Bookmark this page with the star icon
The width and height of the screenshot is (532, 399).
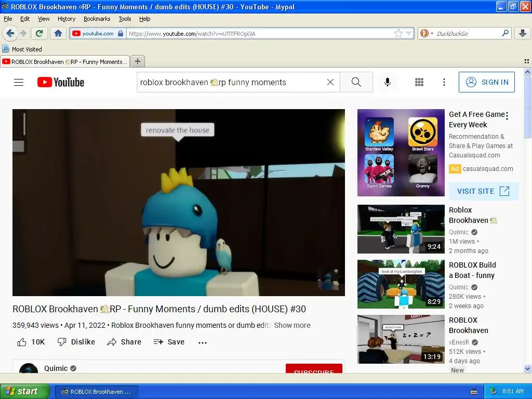[398, 33]
